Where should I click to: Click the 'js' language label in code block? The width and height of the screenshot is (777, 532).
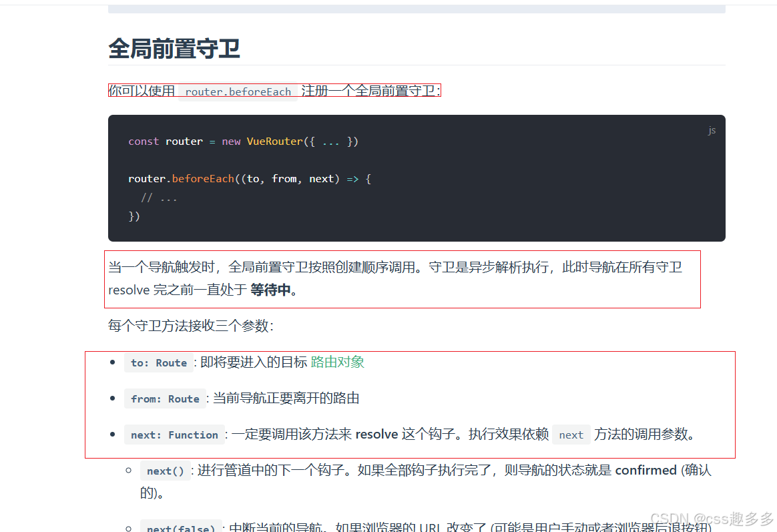coord(712,130)
